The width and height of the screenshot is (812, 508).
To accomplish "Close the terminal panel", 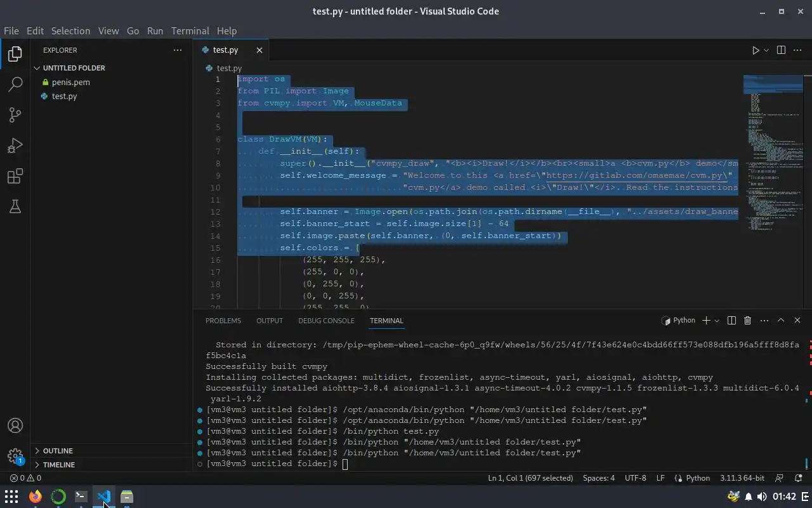I will (797, 321).
